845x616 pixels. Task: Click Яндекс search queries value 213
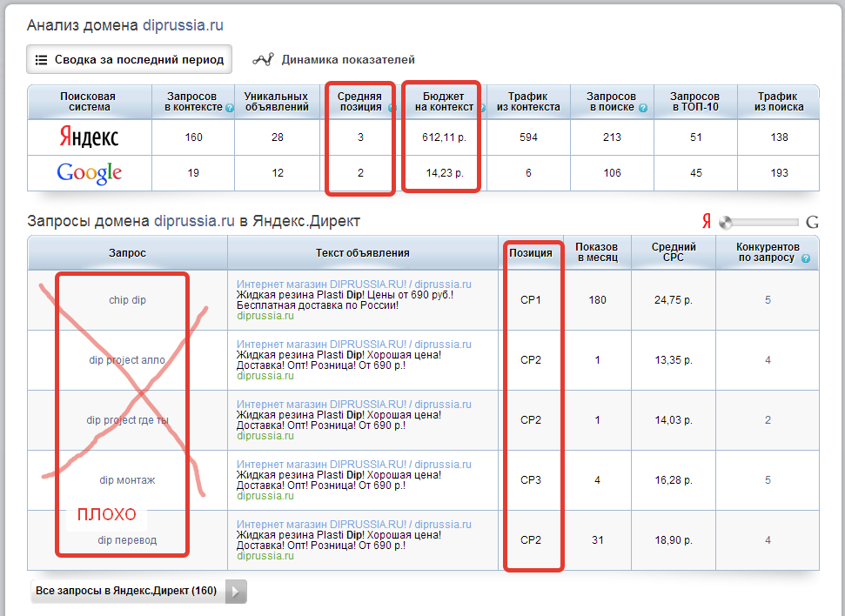pos(612,137)
